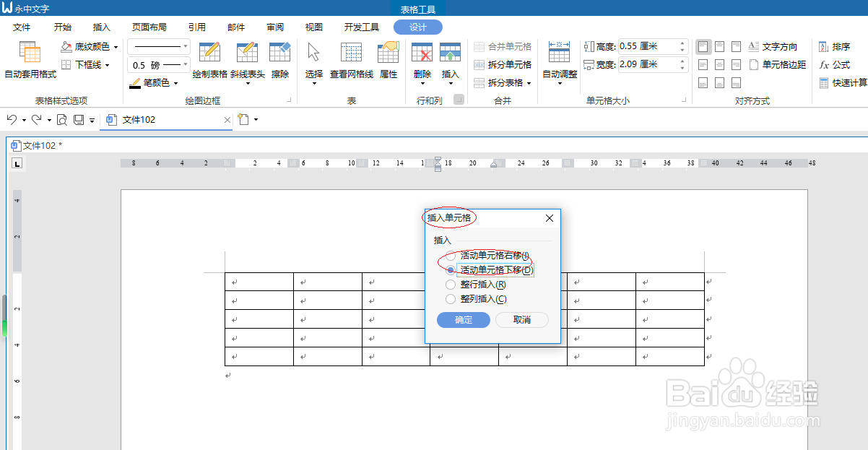Select 整列插入 radio option
Screen dimensions: 868x450
[x=451, y=299]
